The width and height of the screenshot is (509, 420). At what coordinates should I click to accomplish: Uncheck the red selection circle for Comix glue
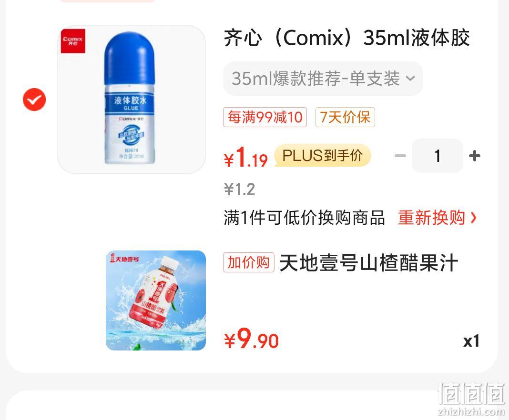pyautogui.click(x=34, y=99)
